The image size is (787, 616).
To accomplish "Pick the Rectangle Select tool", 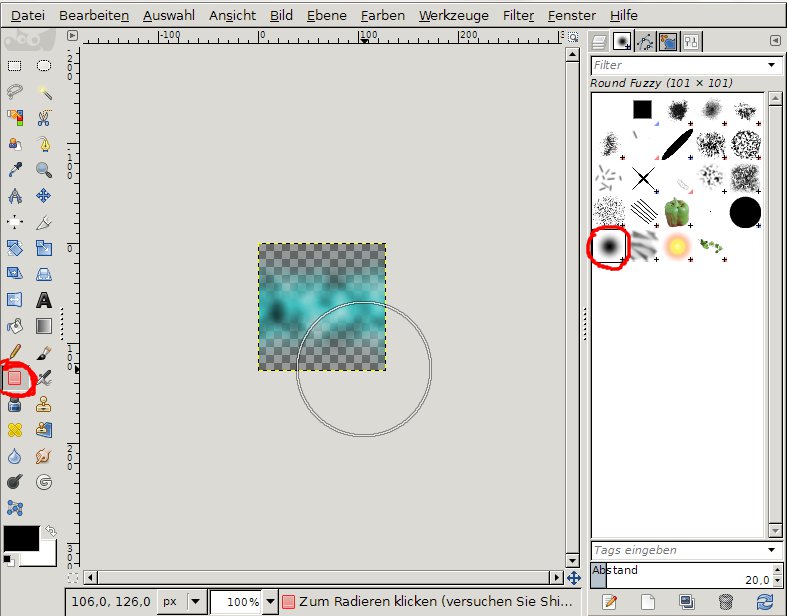I will point(15,66).
